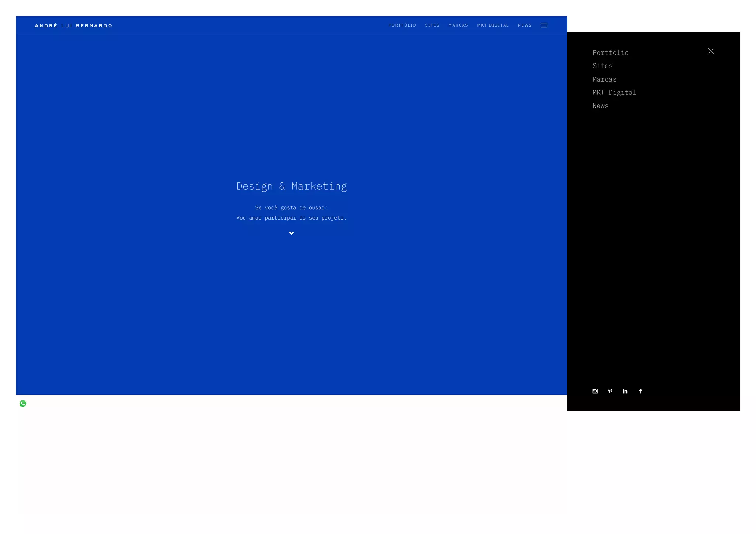Open MKT DIGITAL in top navigation
This screenshot has width=756, height=534.
click(x=492, y=25)
